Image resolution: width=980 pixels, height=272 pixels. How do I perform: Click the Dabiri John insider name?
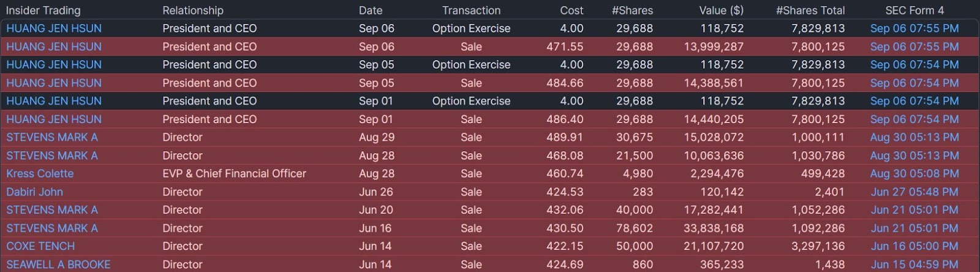pos(34,192)
